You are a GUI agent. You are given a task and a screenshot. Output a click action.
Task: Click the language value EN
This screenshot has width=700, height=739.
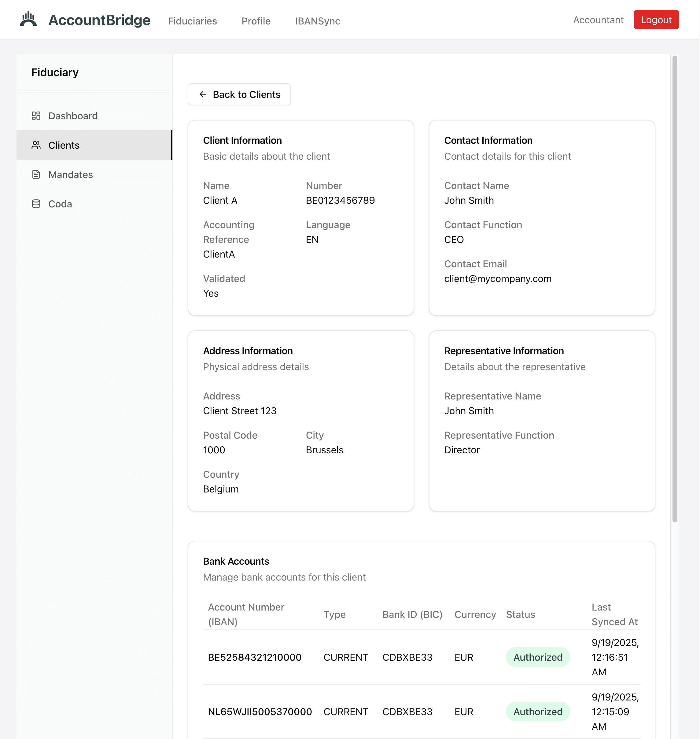[x=312, y=240]
